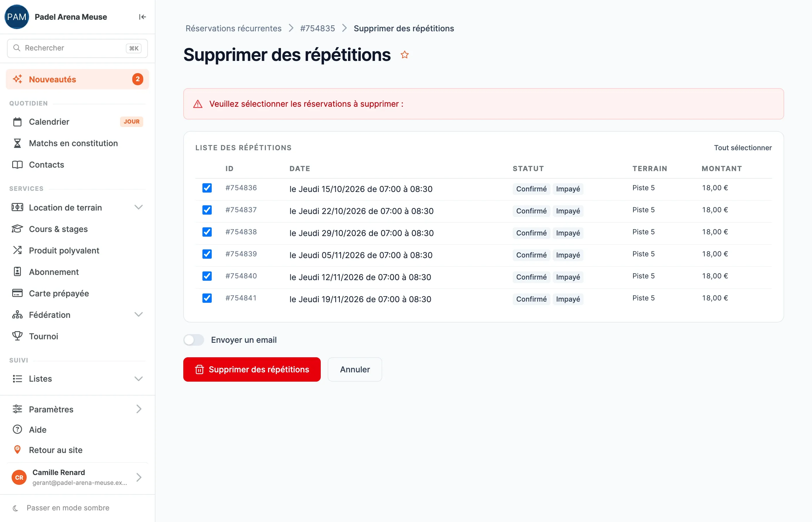812x522 pixels.
Task: Click the Nouveautés sparkle icon
Action: point(17,79)
